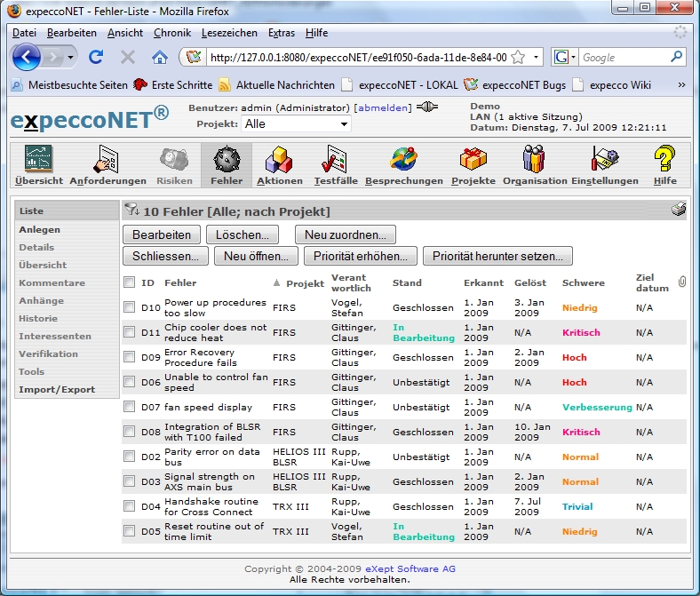Select the checkbox for defect D06
The width and height of the screenshot is (700, 596).
[130, 382]
